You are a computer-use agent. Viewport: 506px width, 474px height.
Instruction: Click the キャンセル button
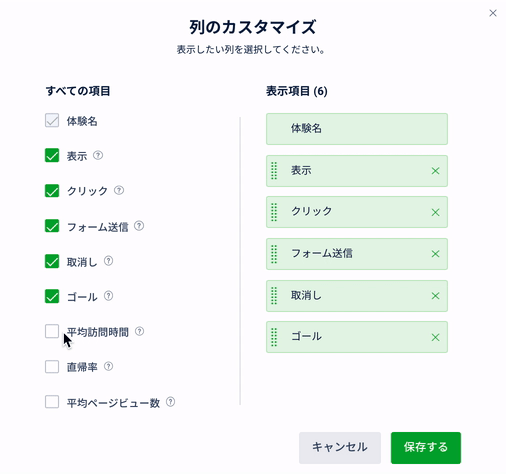coord(340,448)
